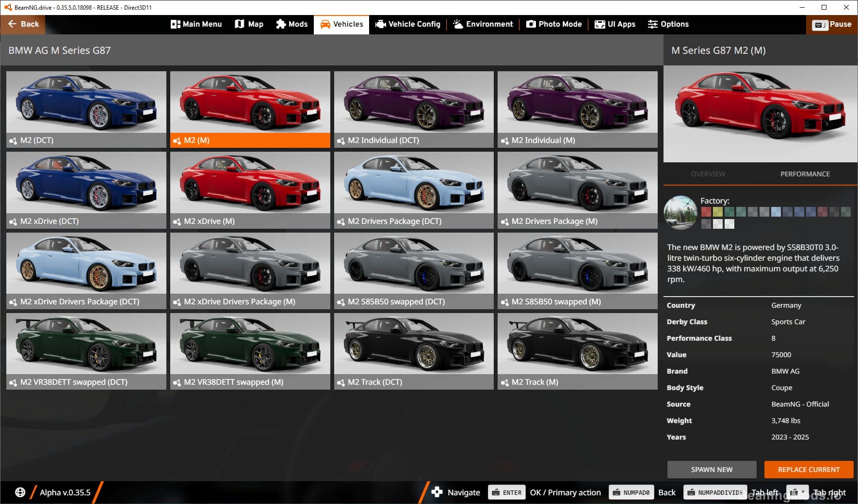Screen dimensions: 858x504
Task: Click the UI Apps layout icon
Action: (600, 24)
